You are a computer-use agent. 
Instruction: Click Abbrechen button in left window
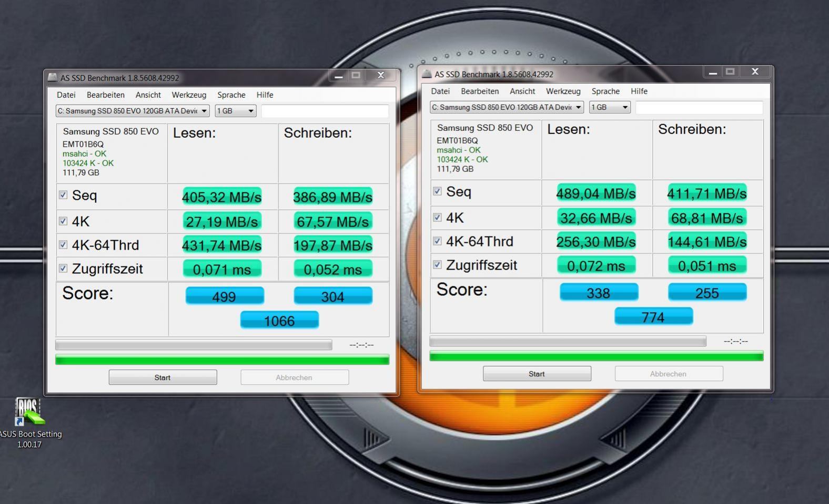tap(295, 377)
